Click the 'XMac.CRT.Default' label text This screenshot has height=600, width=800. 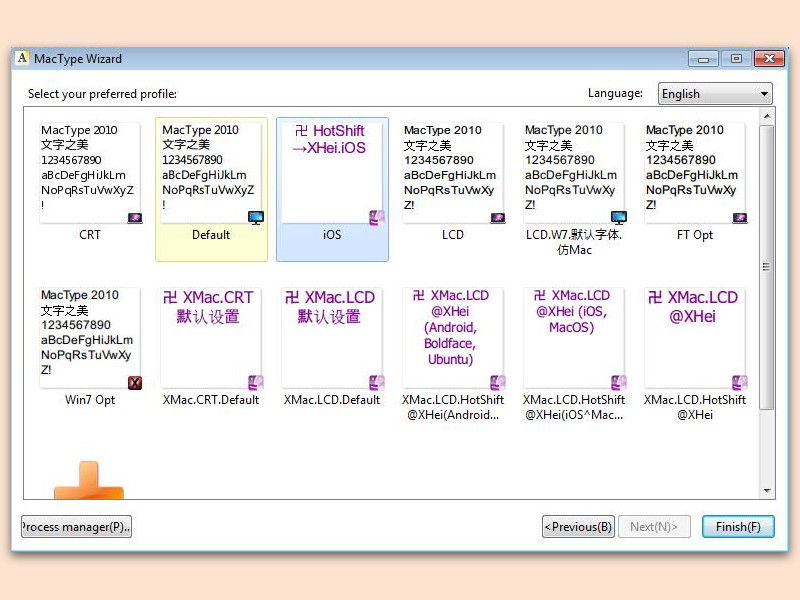(211, 400)
